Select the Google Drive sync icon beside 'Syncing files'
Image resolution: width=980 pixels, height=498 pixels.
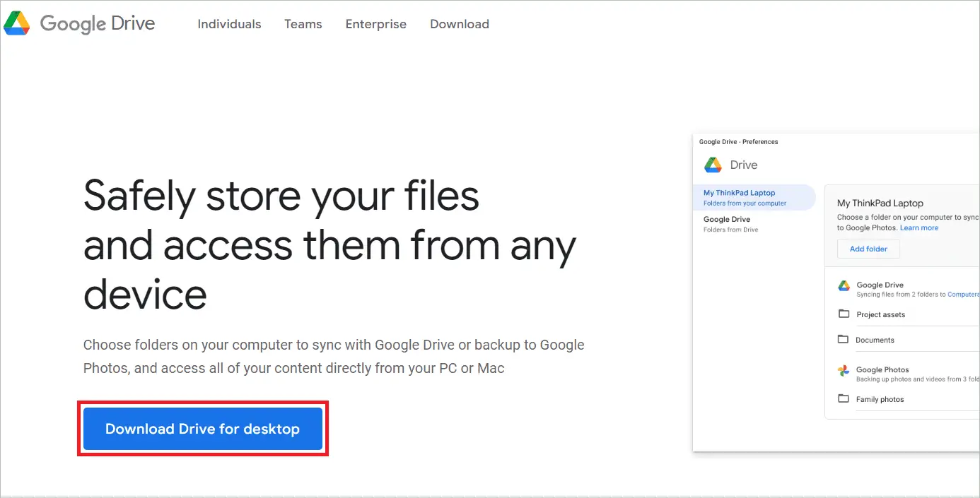point(843,285)
